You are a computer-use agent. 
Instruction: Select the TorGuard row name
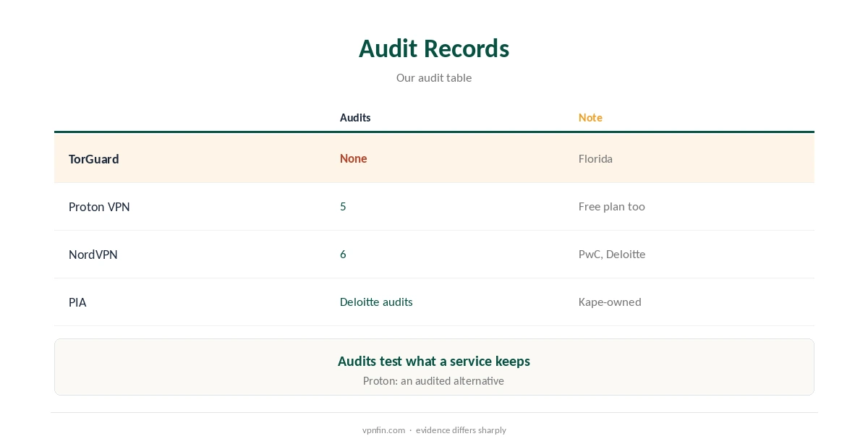[x=94, y=159]
